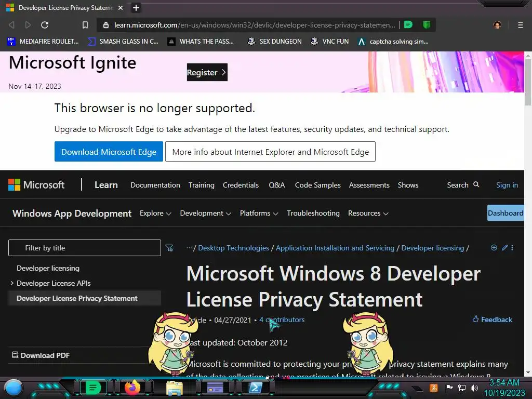The image size is (532, 399).
Task: Click the Filter by title field
Action: tap(85, 248)
